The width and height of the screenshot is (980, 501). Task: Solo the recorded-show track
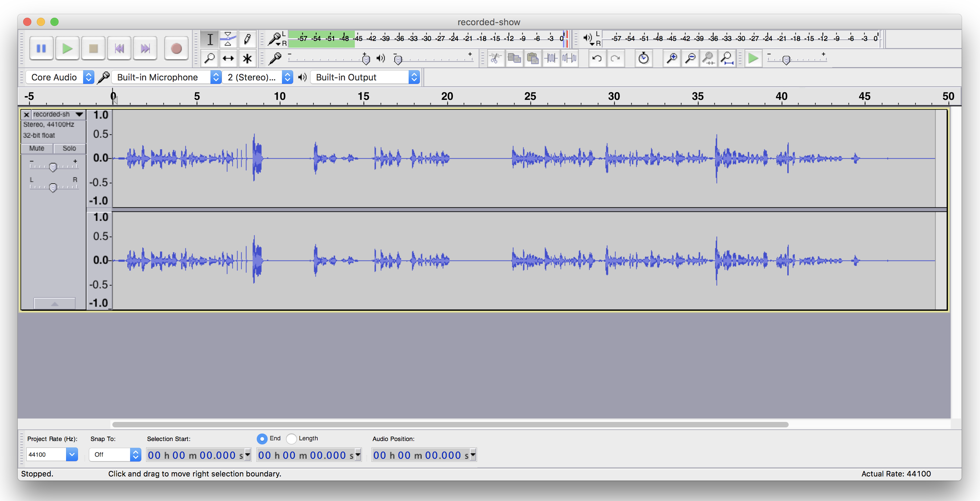69,149
